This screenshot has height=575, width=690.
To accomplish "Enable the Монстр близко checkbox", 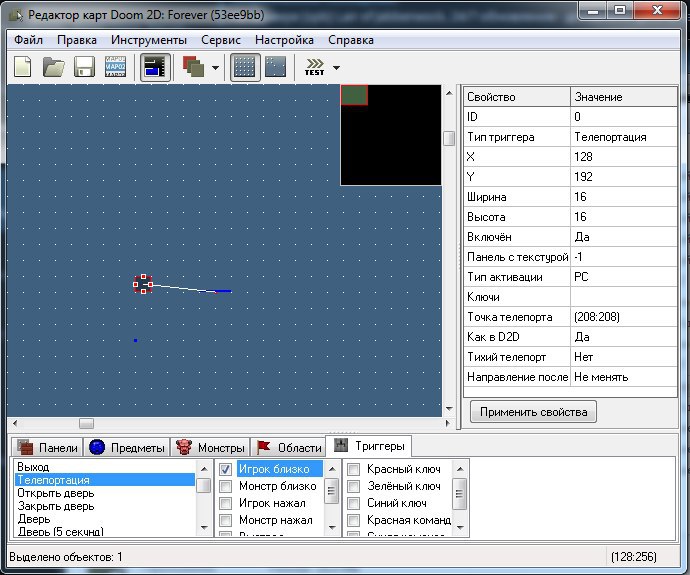I will 225,486.
